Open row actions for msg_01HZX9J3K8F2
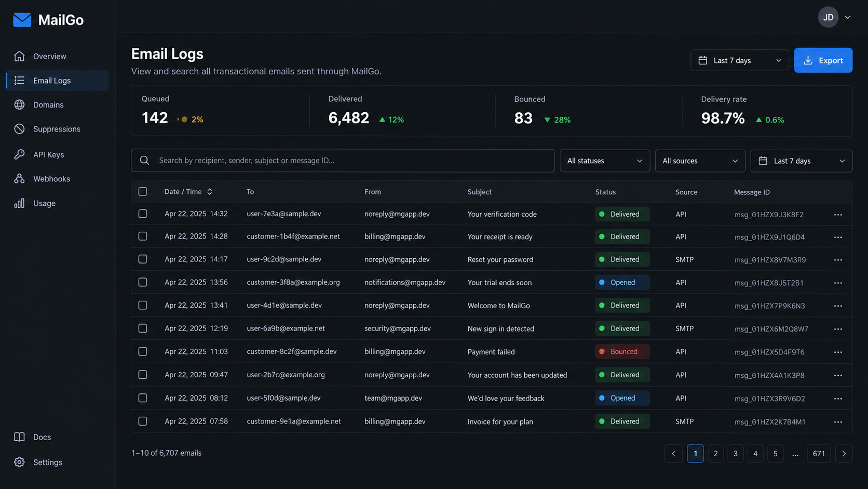Screen dimensions: 868x489 (x=838, y=215)
